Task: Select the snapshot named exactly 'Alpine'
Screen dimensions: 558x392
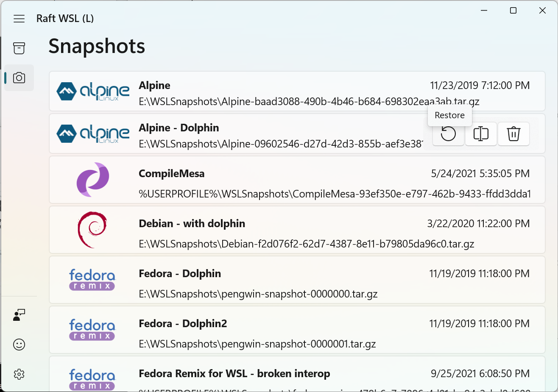Action: [x=155, y=86]
